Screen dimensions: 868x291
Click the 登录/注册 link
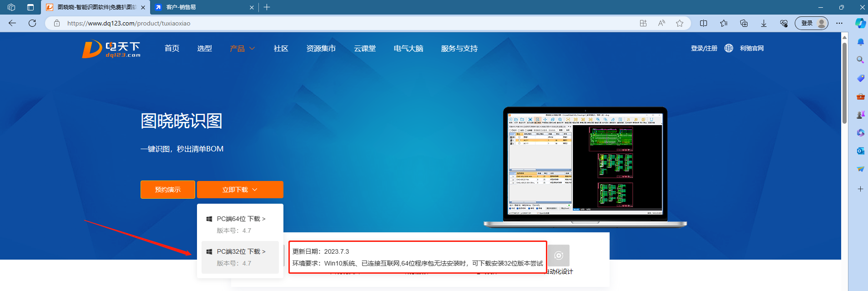pyautogui.click(x=704, y=48)
